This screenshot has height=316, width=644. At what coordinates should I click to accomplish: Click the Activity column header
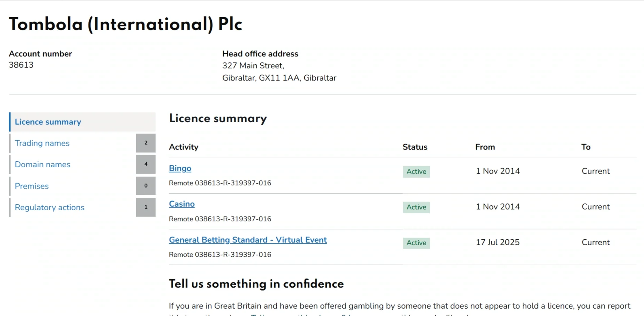(x=183, y=147)
